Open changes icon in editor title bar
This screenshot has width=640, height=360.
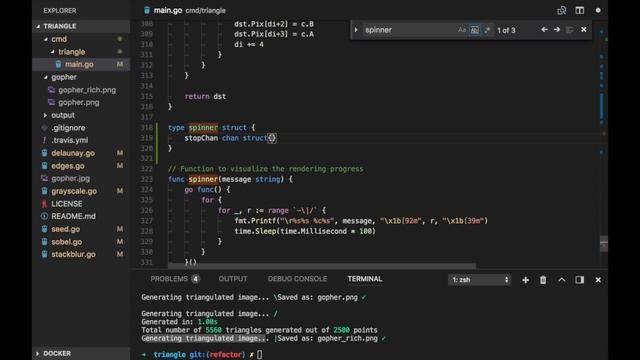(562, 10)
